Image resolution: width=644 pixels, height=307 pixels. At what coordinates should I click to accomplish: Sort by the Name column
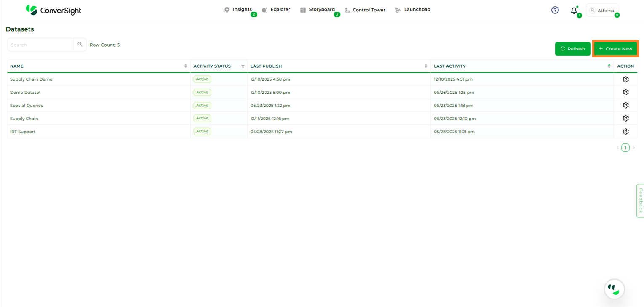(x=186, y=66)
